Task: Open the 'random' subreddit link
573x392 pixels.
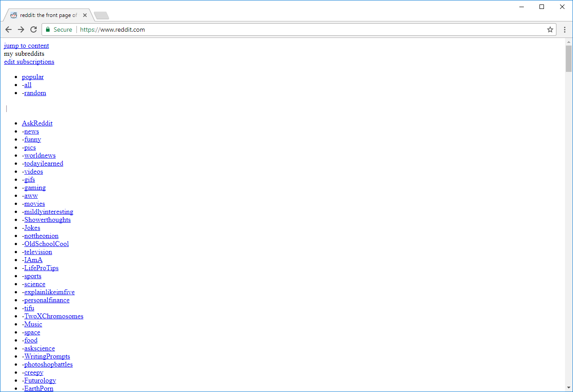Action: click(x=35, y=93)
